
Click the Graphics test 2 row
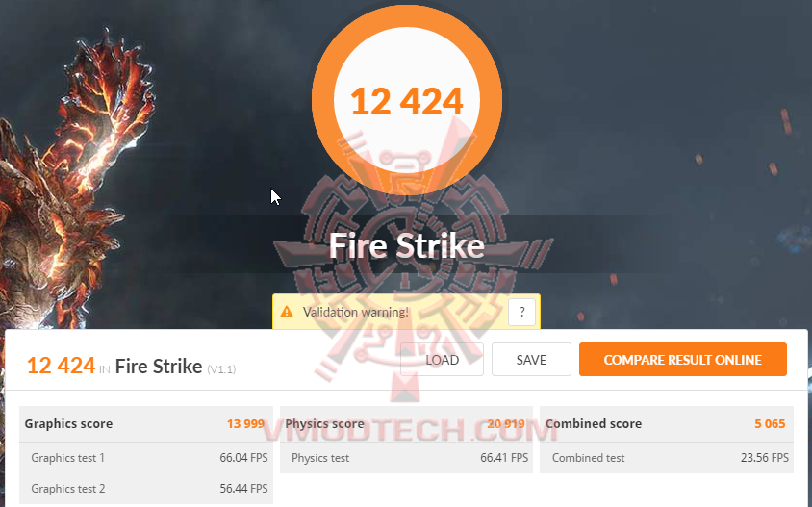[x=146, y=489]
